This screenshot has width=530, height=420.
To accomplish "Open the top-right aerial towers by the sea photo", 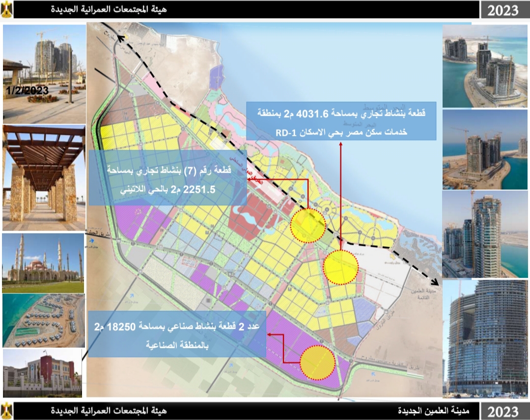I will pos(485,65).
